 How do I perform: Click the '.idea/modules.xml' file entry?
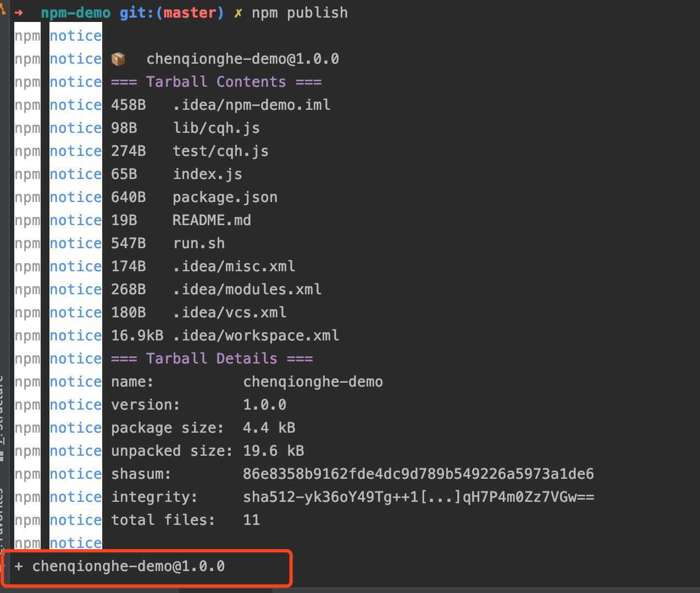247,289
